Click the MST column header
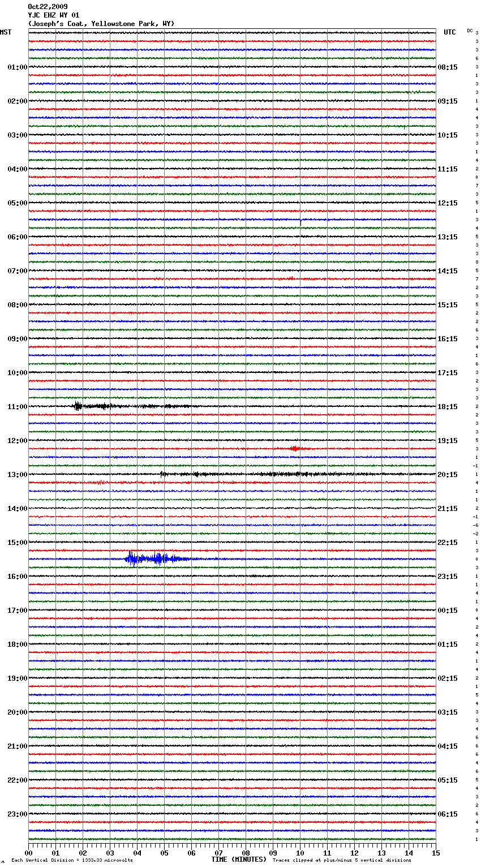Image resolution: width=481 pixels, height=868 pixels. click(6, 32)
